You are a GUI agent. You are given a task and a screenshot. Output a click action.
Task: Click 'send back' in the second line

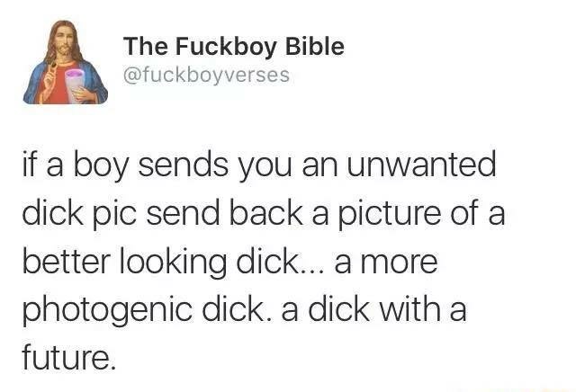point(224,213)
